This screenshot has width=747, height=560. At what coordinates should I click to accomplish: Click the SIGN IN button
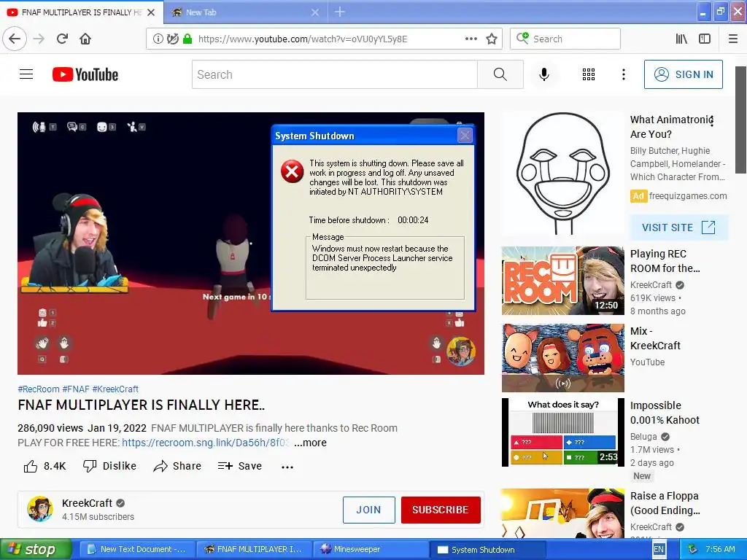click(x=683, y=74)
